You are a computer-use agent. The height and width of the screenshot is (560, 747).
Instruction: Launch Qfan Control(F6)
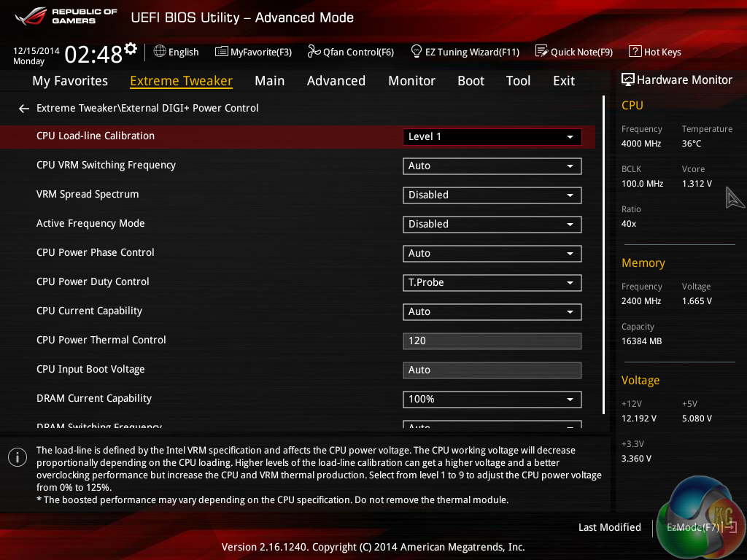coord(351,52)
